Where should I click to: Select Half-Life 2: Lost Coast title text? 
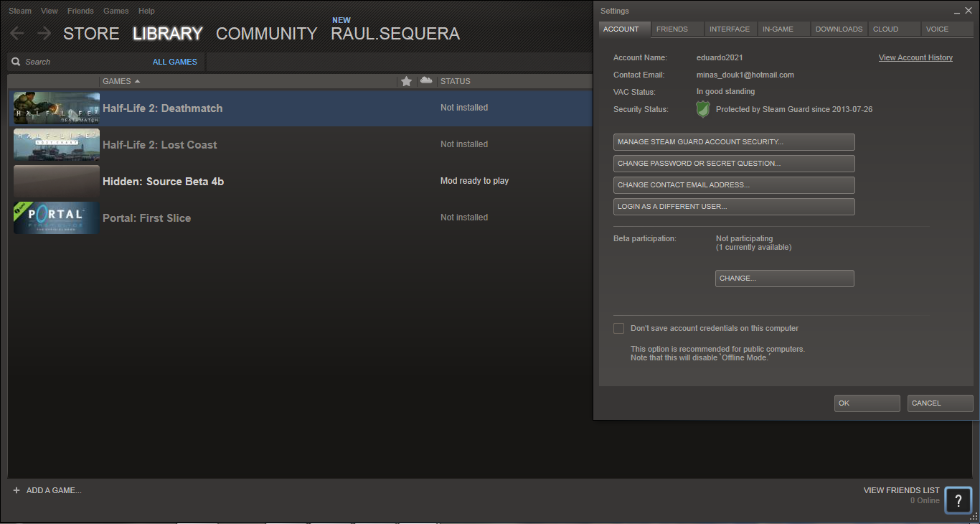pos(159,145)
